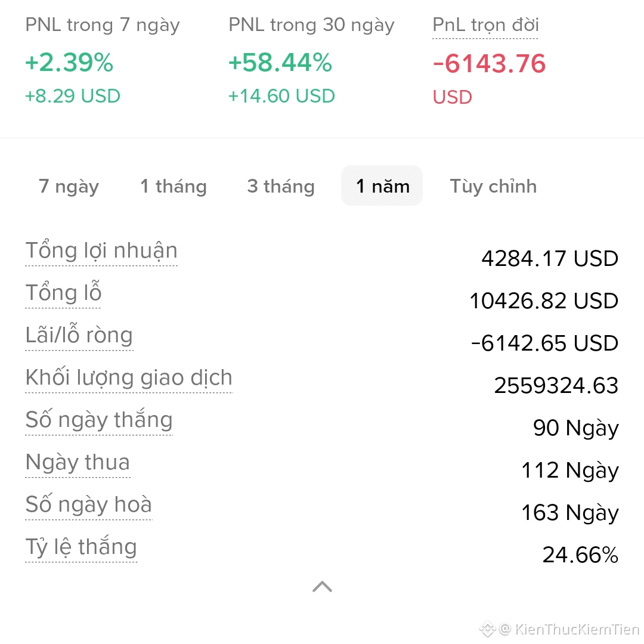The height and width of the screenshot is (644, 644).
Task: Select the 7 ngày tab
Action: point(69,186)
